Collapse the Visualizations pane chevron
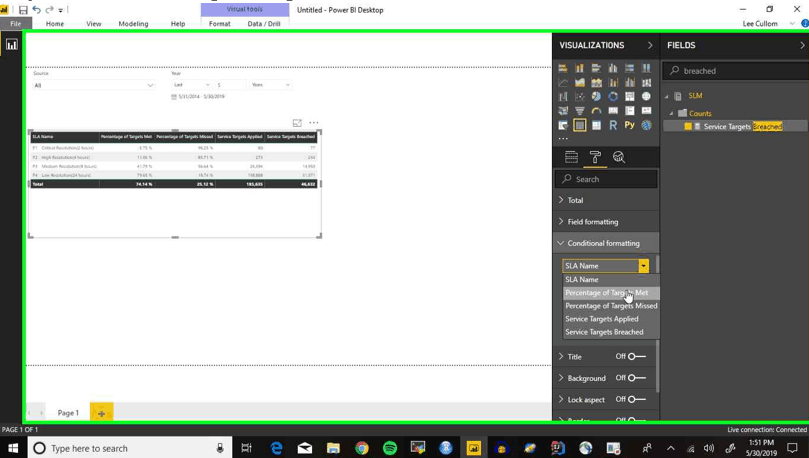The image size is (809, 458). pyautogui.click(x=650, y=45)
